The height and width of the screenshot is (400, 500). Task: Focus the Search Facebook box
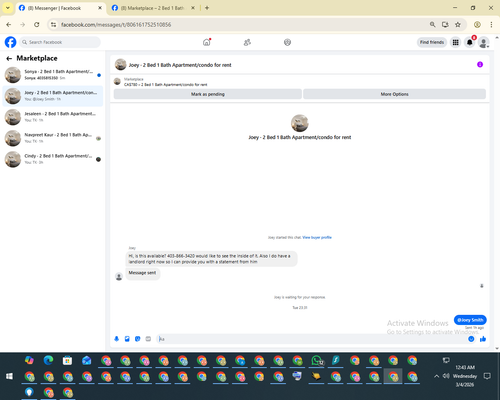[x=60, y=42]
